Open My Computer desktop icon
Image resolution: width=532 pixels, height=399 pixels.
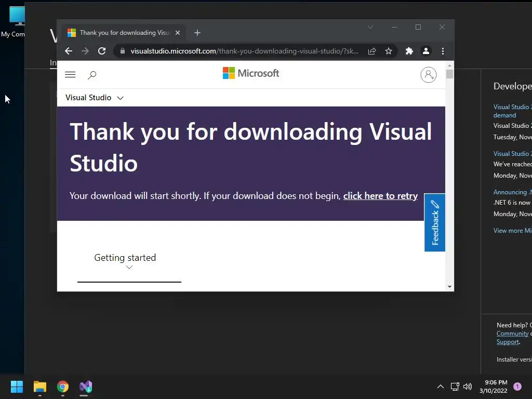[x=12, y=22]
